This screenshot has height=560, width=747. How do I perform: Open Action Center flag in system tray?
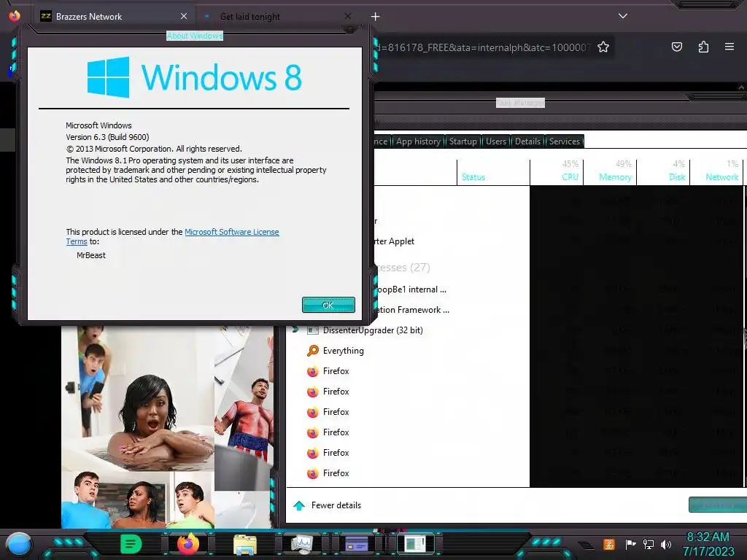pyautogui.click(x=630, y=544)
